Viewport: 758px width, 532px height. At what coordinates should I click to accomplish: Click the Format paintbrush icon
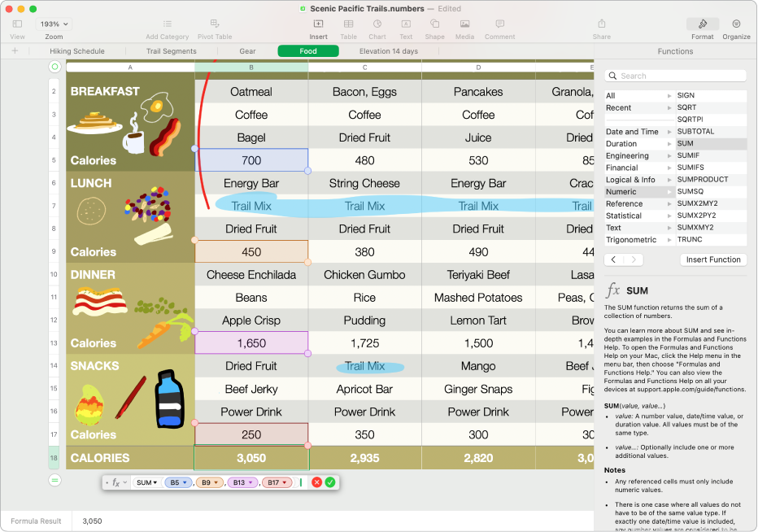click(x=703, y=24)
